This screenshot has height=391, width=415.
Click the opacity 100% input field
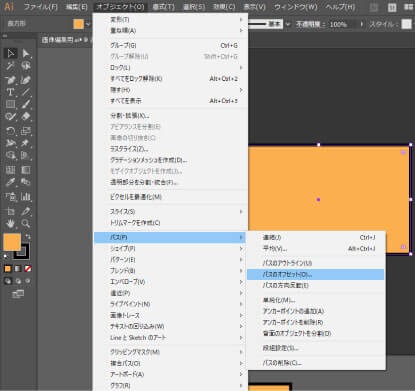tap(343, 24)
